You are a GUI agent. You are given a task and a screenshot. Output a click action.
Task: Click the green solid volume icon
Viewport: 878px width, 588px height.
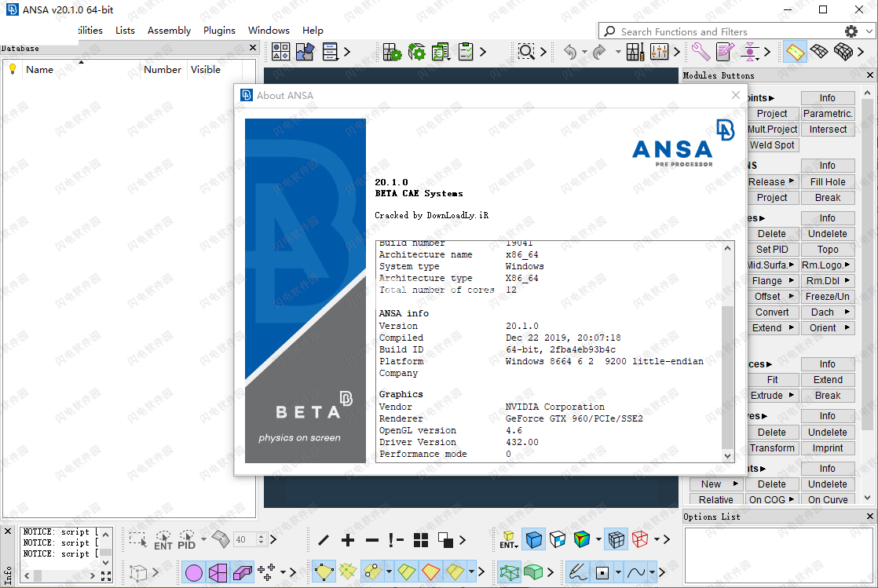coord(533,572)
